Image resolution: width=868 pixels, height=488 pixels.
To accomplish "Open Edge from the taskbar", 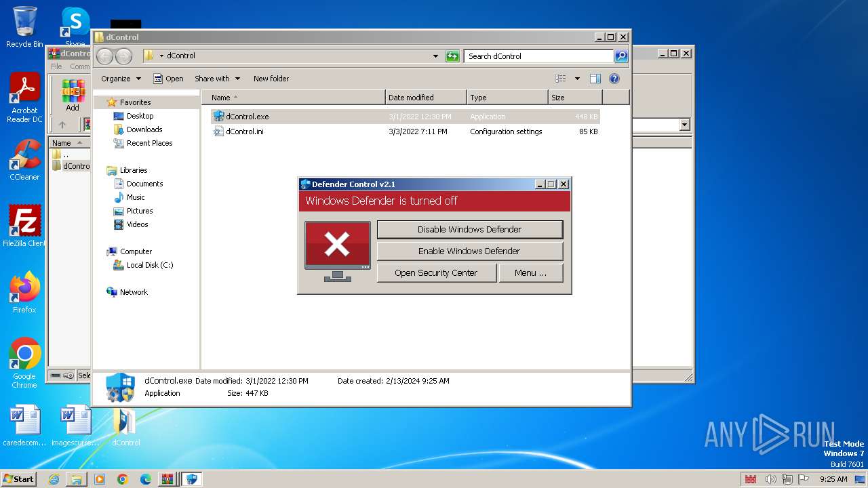I will tap(146, 479).
